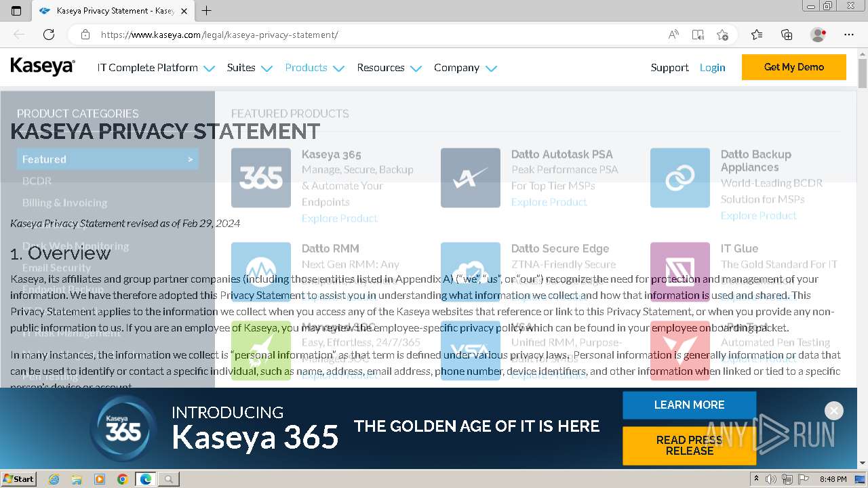Viewport: 868px width, 488px height.
Task: Click the VSA product tile icon
Action: point(471,350)
